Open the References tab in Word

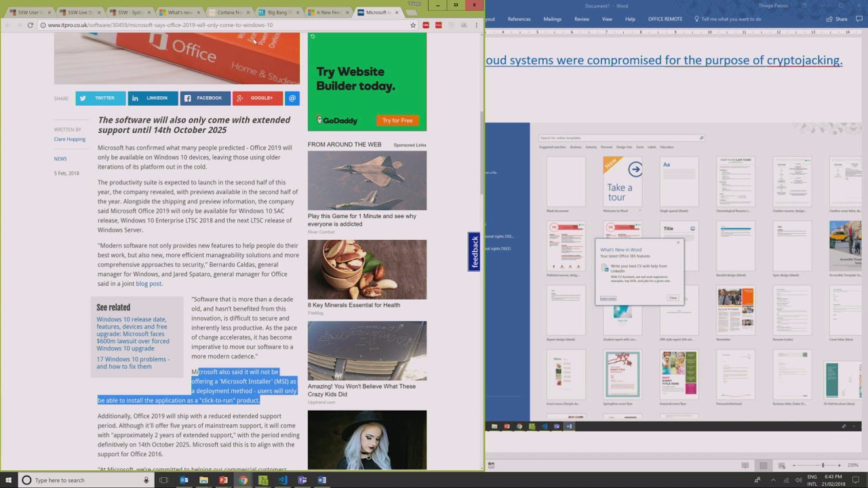pos(519,19)
